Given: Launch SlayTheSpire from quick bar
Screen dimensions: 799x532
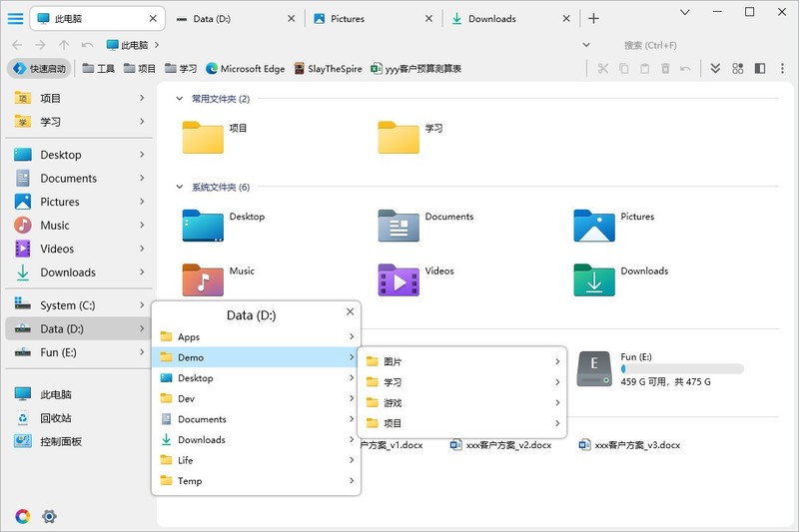Looking at the screenshot, I should tap(329, 68).
